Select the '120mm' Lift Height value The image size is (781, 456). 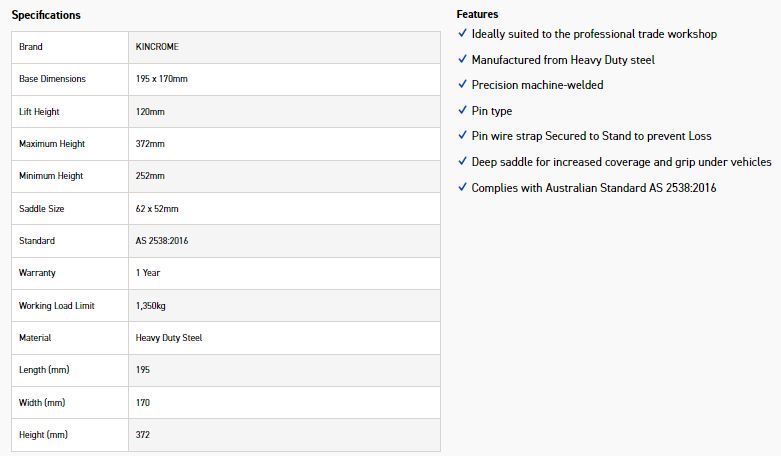(x=150, y=112)
